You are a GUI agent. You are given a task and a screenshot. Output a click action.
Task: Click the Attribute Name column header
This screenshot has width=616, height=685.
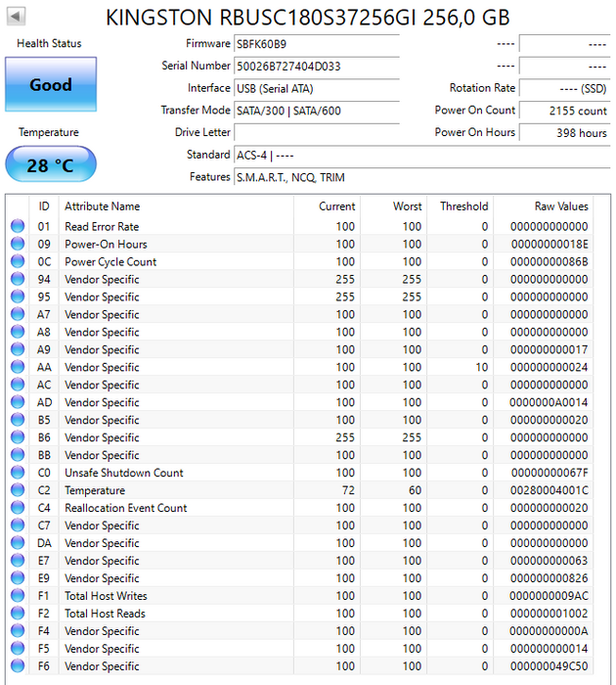[103, 206]
